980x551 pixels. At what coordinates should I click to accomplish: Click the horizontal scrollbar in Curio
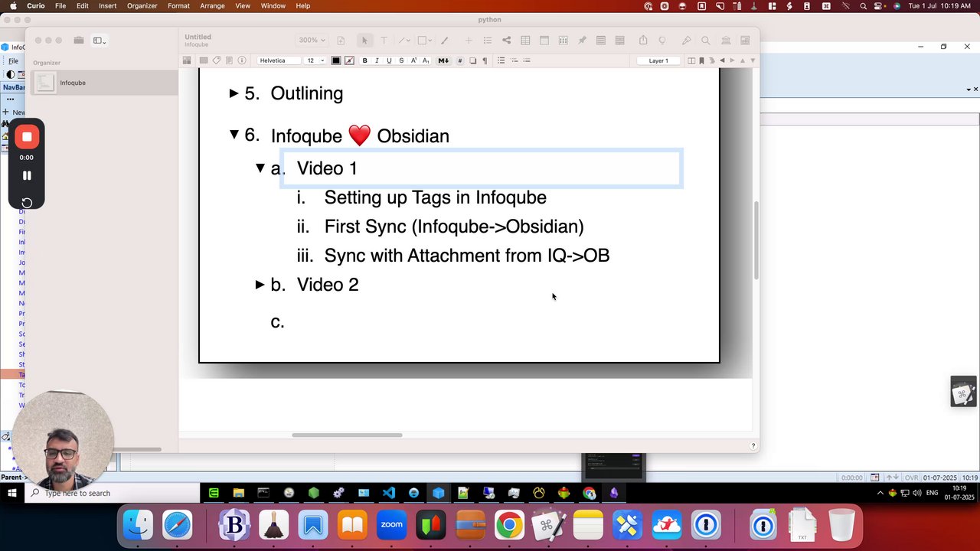click(x=347, y=435)
